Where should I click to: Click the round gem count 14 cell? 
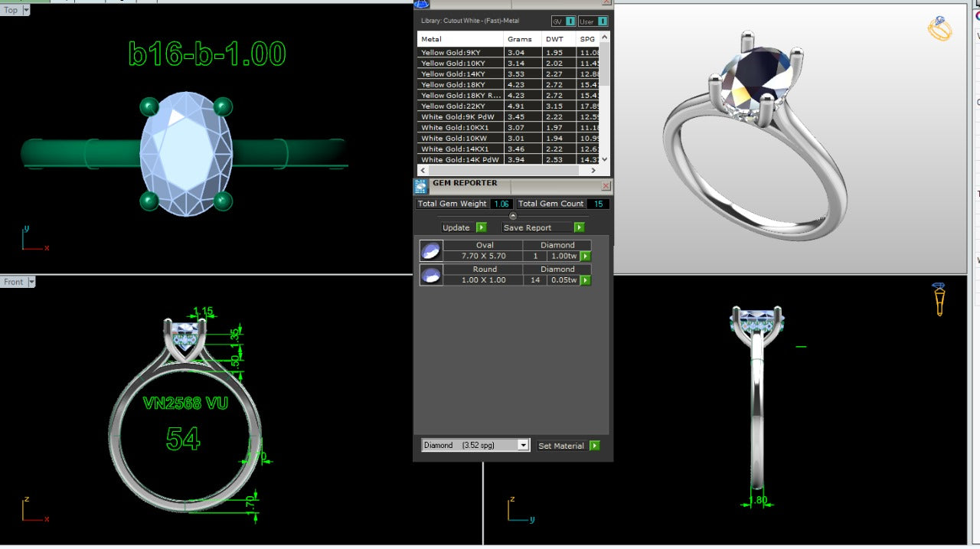[x=535, y=280]
